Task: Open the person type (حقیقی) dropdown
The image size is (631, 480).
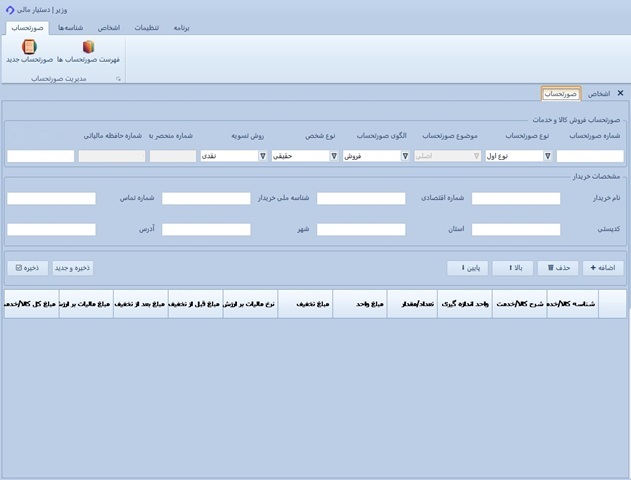Action: (x=334, y=156)
